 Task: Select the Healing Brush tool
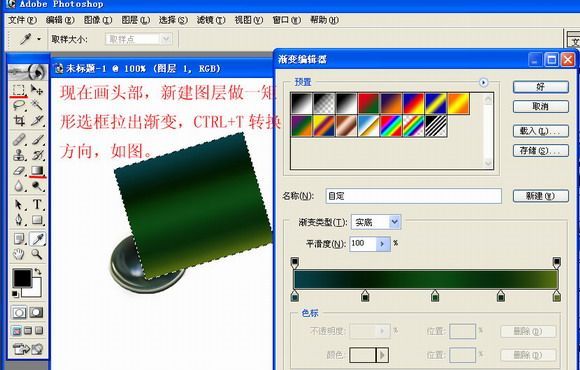coord(18,140)
